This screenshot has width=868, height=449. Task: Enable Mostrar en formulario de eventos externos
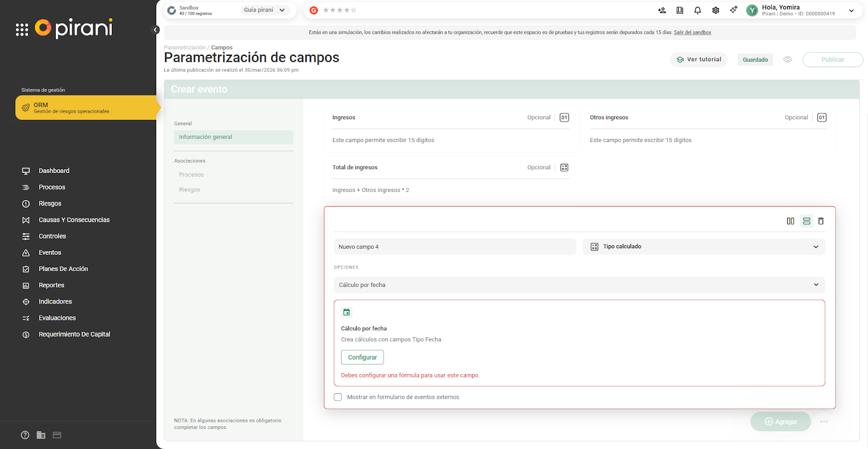338,397
